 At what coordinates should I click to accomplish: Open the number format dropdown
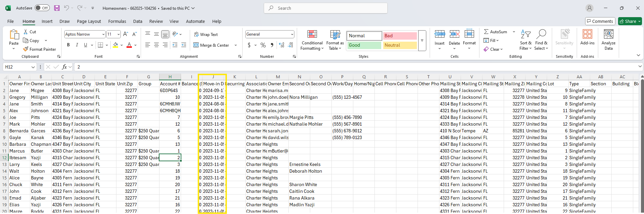[292, 34]
